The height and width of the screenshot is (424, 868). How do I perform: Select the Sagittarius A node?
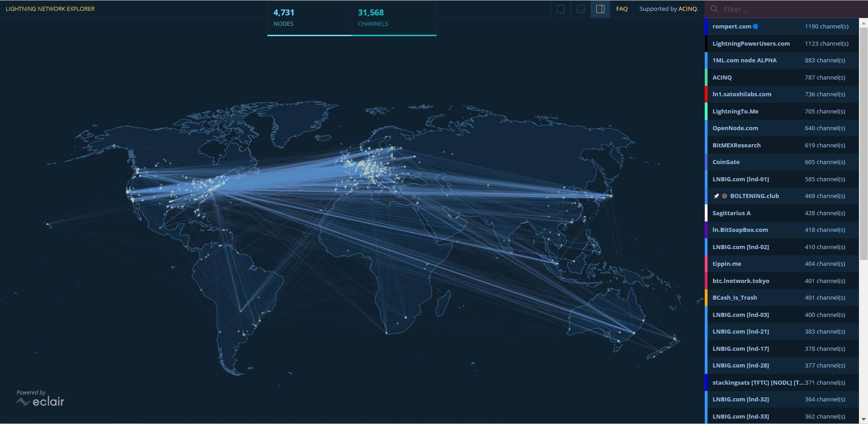tap(782, 213)
